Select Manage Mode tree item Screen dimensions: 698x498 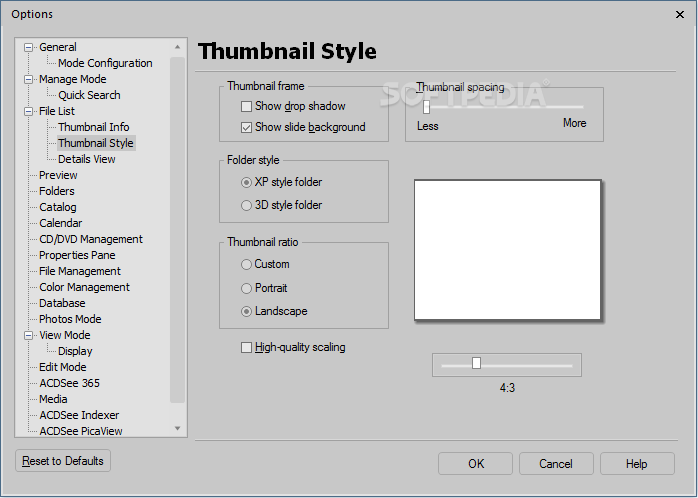click(73, 79)
